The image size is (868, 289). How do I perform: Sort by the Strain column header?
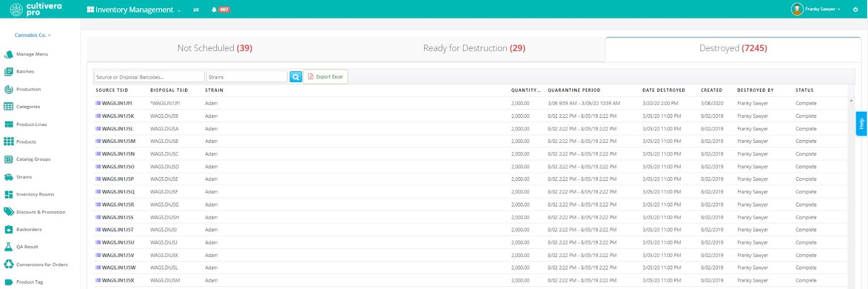[x=214, y=90]
